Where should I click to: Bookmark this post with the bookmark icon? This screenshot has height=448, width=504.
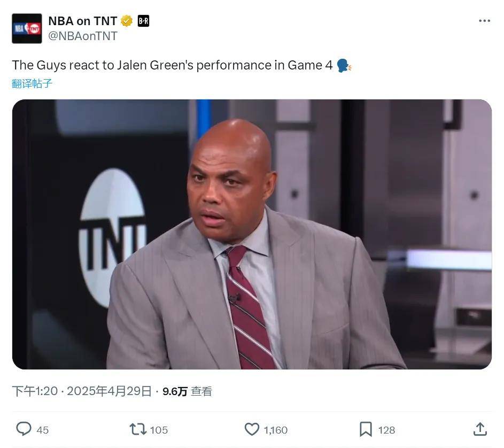pos(366,429)
